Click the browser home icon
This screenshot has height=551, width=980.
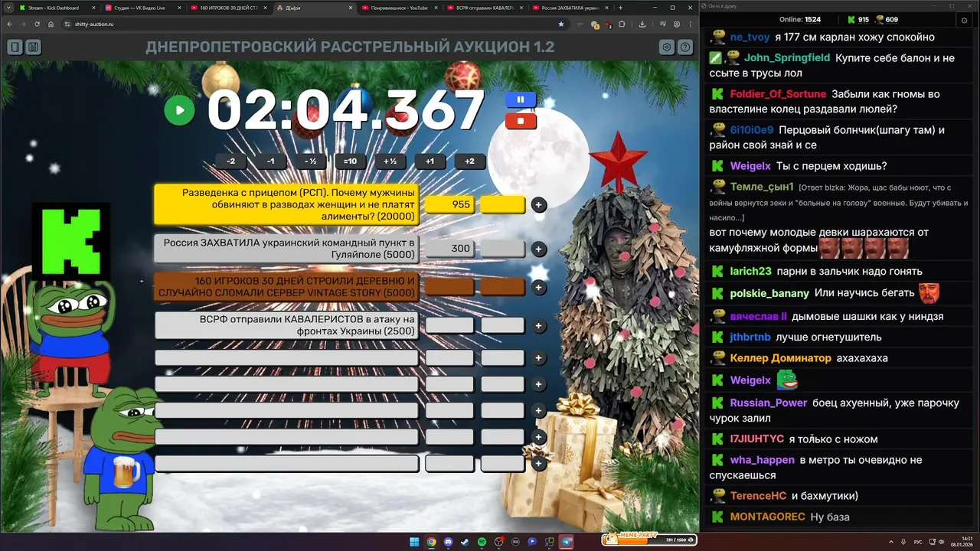(x=51, y=24)
